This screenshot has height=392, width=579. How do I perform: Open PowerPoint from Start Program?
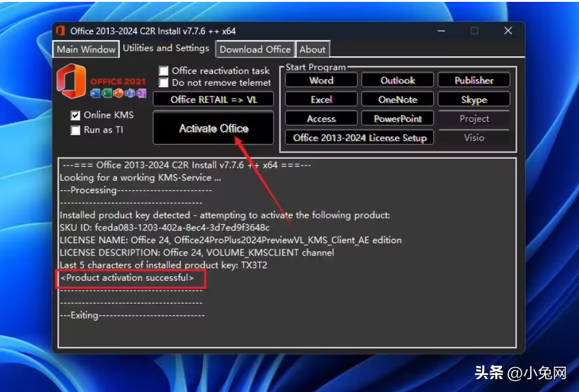(x=398, y=119)
